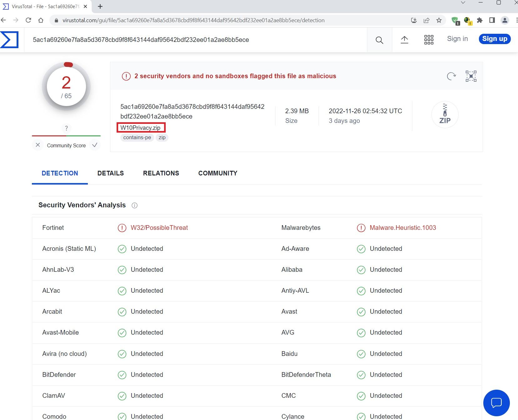The width and height of the screenshot is (518, 420).
Task: Click the browser address bar URL
Action: pyautogui.click(x=194, y=20)
